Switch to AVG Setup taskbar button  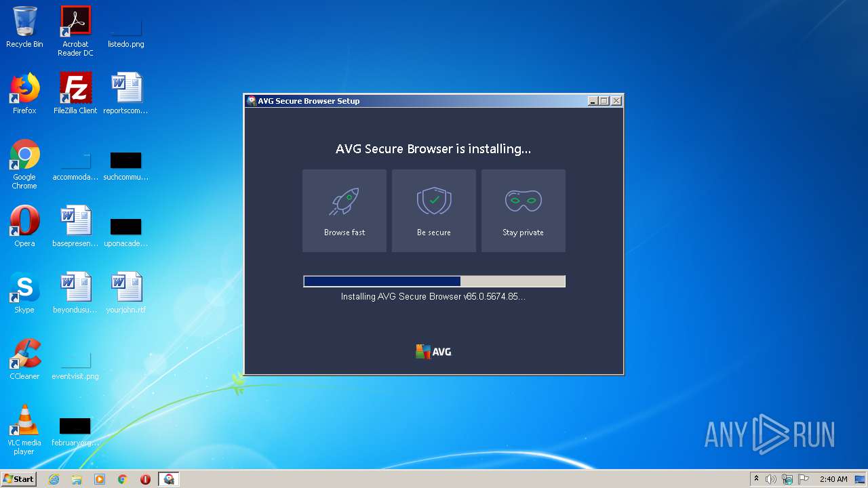point(169,479)
